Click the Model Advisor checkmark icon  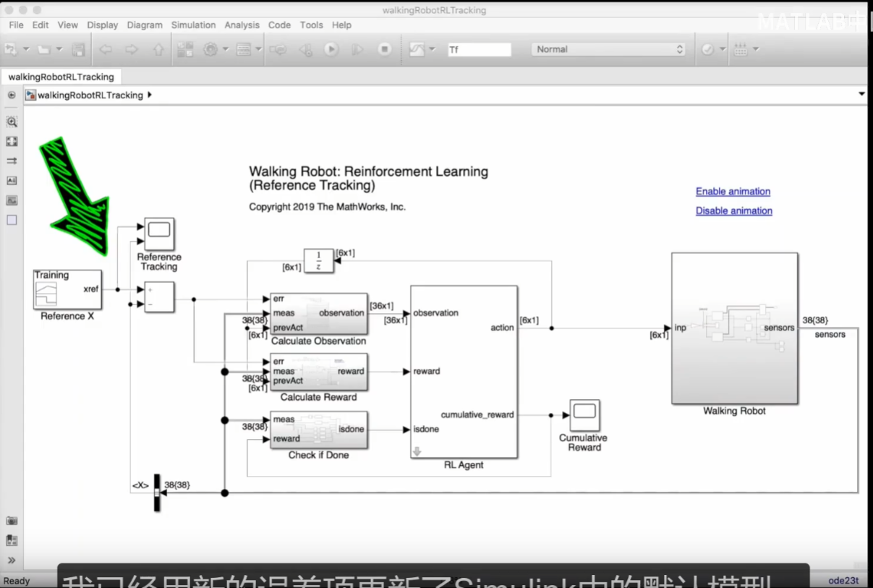click(x=707, y=49)
